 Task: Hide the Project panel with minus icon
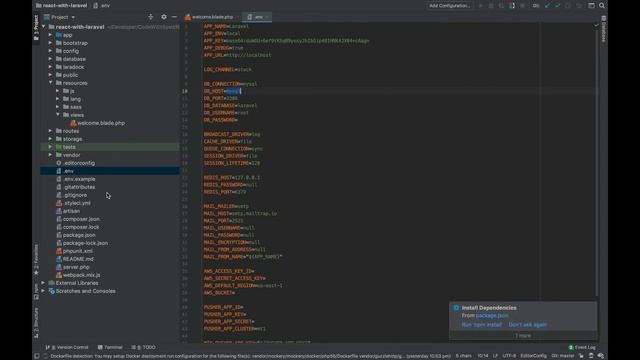pyautogui.click(x=174, y=17)
